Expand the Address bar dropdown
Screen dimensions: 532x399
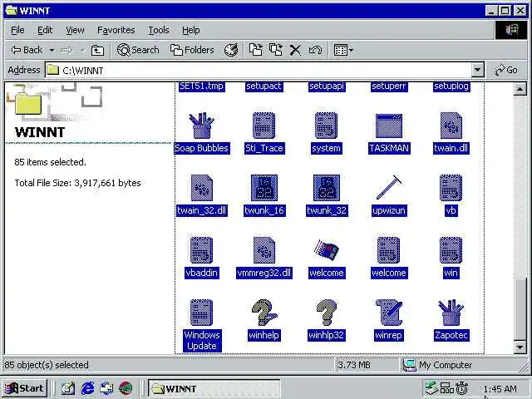tap(477, 70)
